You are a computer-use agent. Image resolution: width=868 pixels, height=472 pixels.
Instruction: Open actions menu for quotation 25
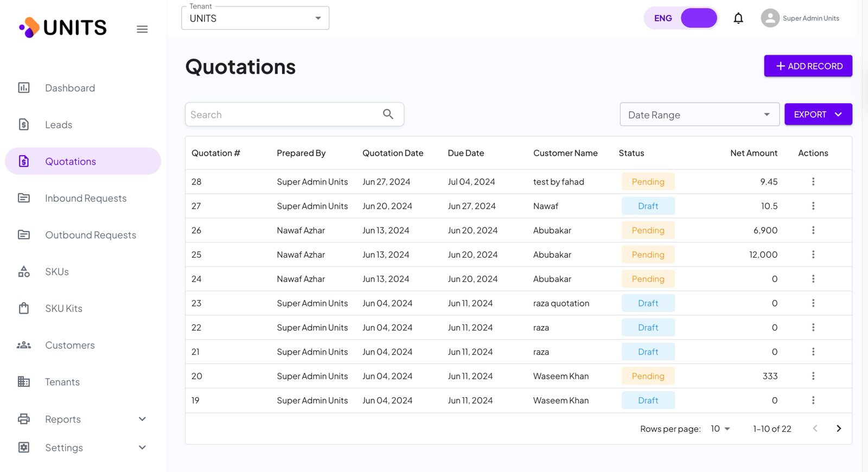[813, 254]
